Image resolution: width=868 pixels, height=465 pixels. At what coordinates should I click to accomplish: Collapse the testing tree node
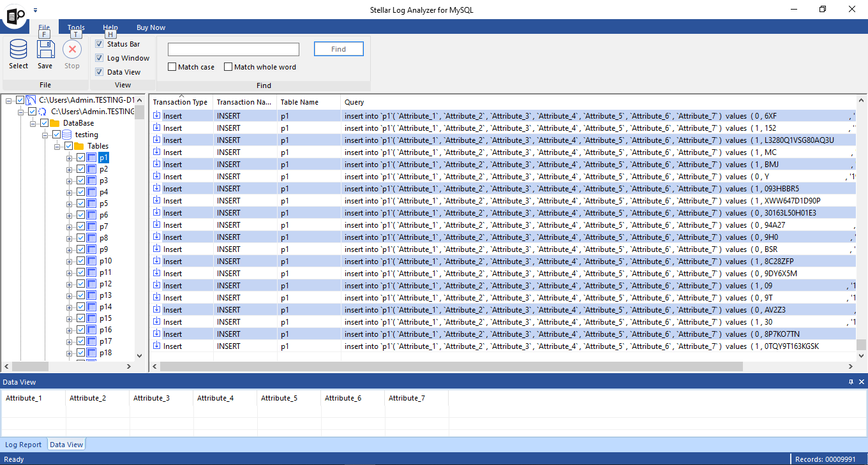coord(45,135)
